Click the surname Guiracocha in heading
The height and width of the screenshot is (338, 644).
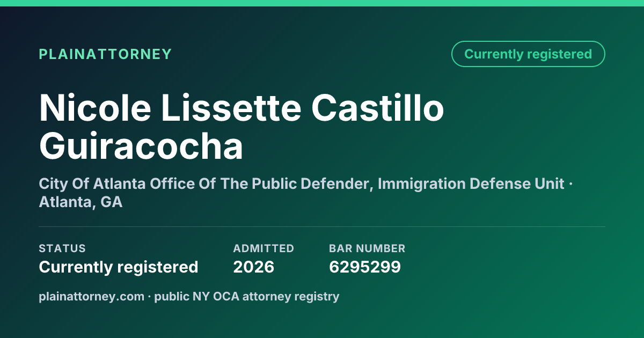click(141, 146)
